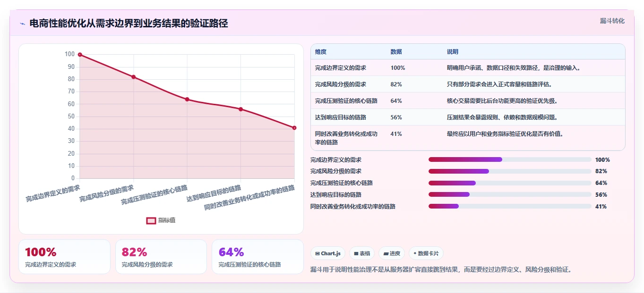Click table cell 达到响应目标的链路

click(341, 117)
